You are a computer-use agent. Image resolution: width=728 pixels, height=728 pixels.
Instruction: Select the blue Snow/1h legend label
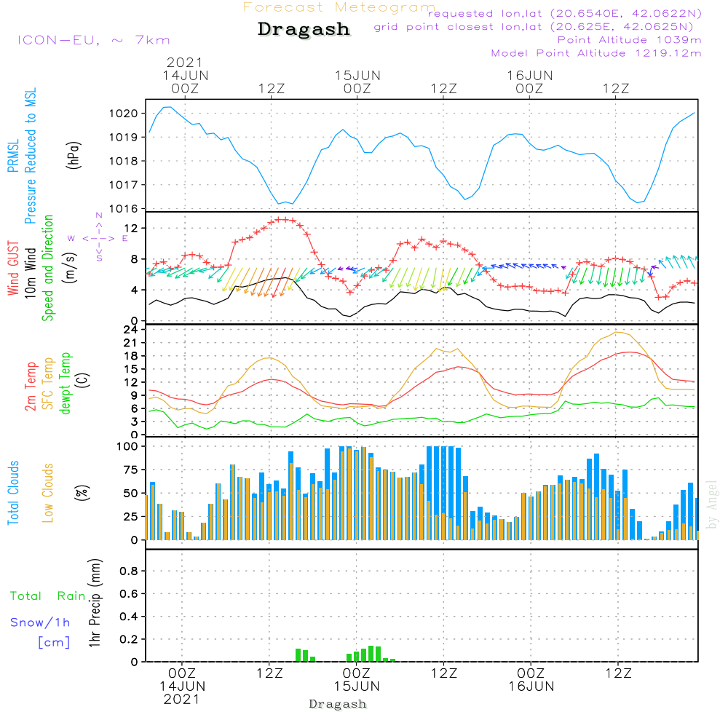40,622
